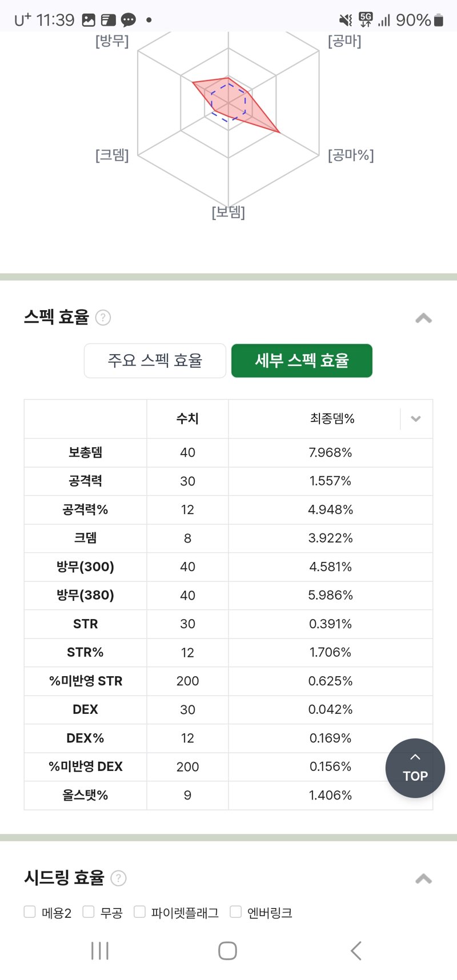457x980 pixels.
Task: Go back with the Android back arrow
Action: (356, 950)
